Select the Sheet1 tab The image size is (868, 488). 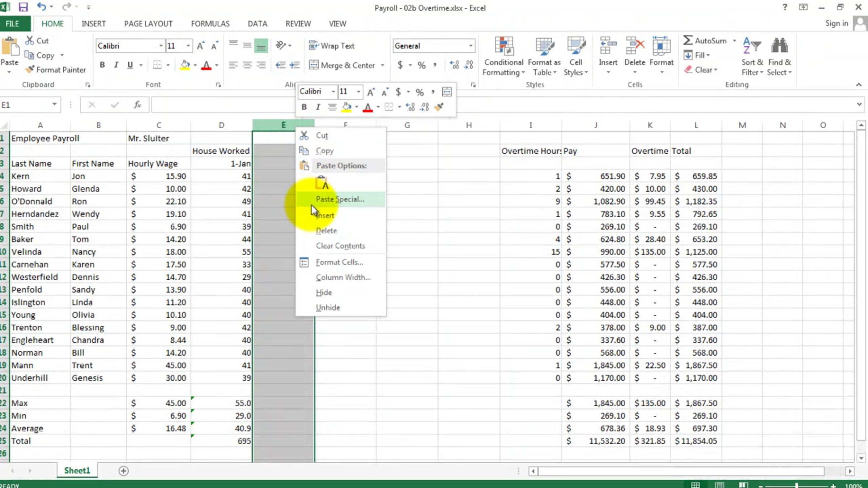click(77, 470)
